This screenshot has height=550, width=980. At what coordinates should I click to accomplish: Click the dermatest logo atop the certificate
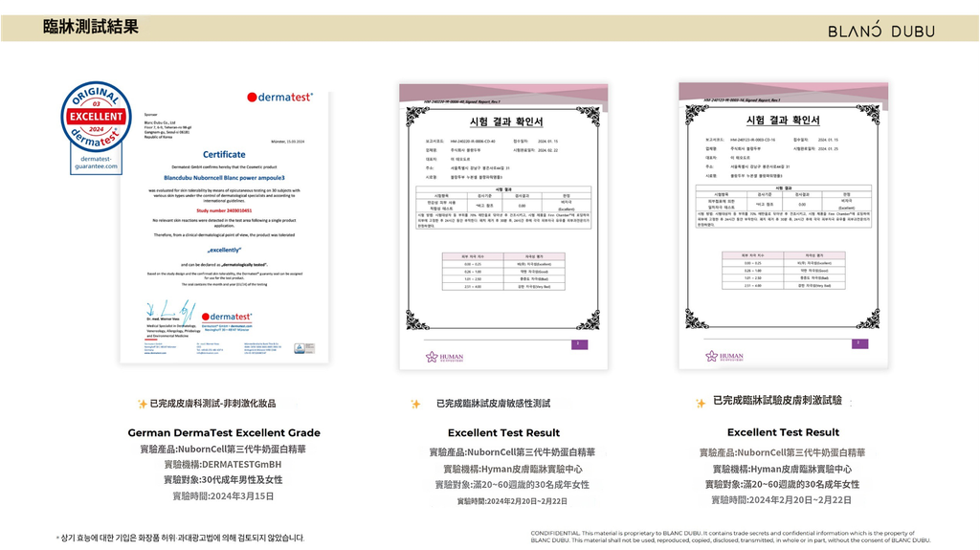pos(286,98)
